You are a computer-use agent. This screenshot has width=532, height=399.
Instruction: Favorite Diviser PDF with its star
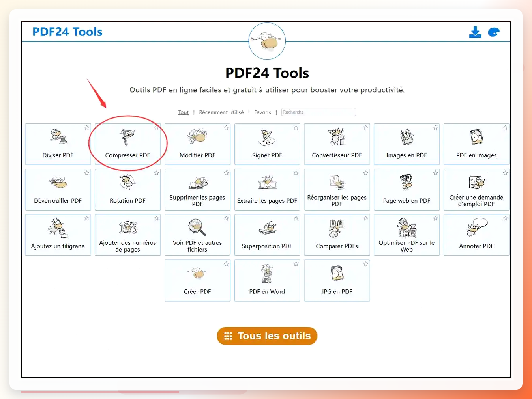[87, 128]
